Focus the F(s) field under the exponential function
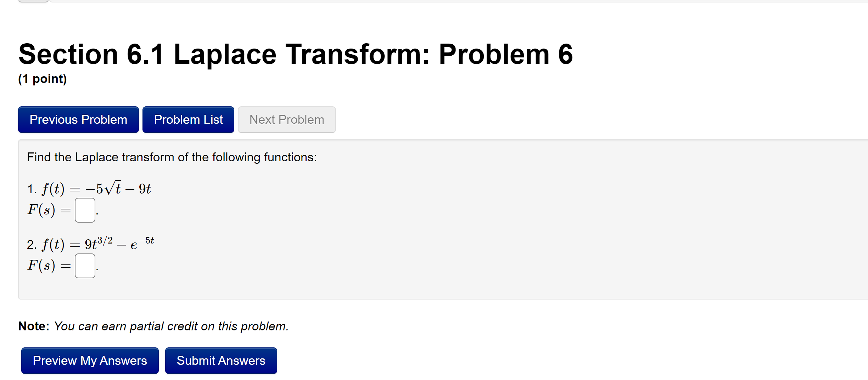The height and width of the screenshot is (380, 868). [85, 265]
